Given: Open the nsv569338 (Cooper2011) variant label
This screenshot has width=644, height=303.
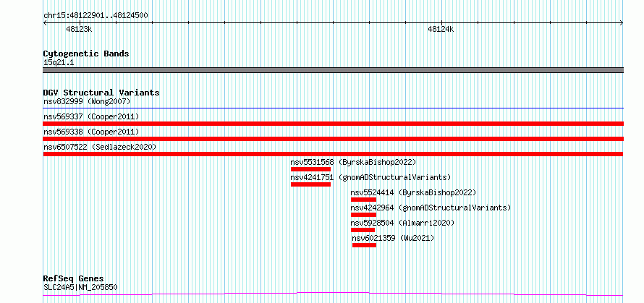Looking at the screenshot, I should point(91,132).
